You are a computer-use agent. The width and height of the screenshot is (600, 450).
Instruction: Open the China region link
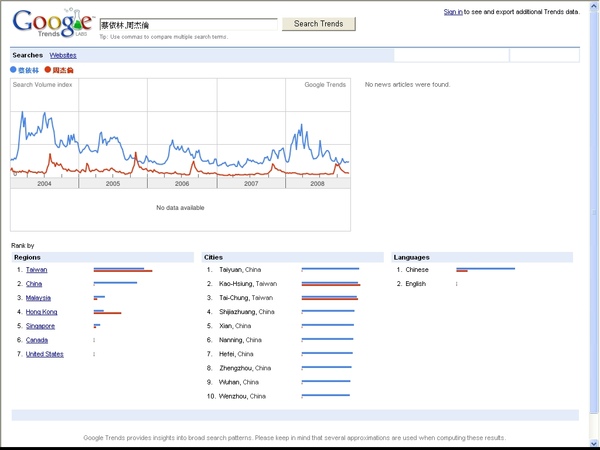point(34,284)
